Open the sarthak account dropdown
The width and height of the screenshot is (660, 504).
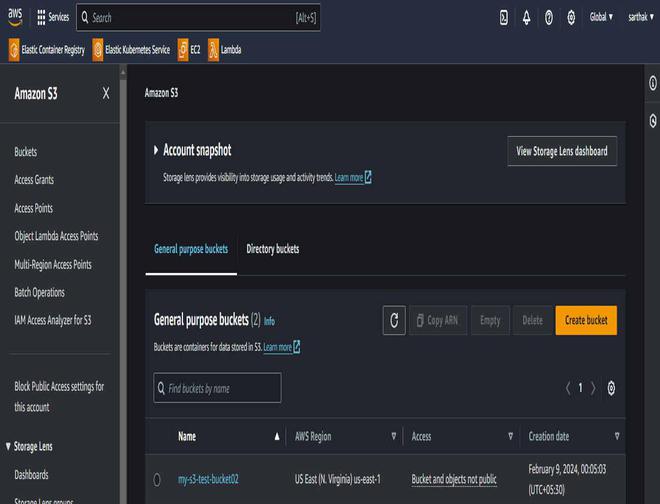pyautogui.click(x=641, y=17)
